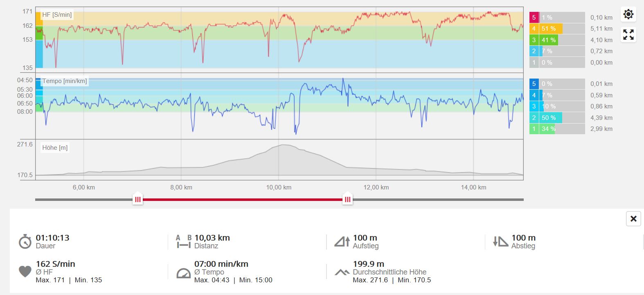Expand chart to fullscreen view
This screenshot has width=644, height=295.
[628, 35]
